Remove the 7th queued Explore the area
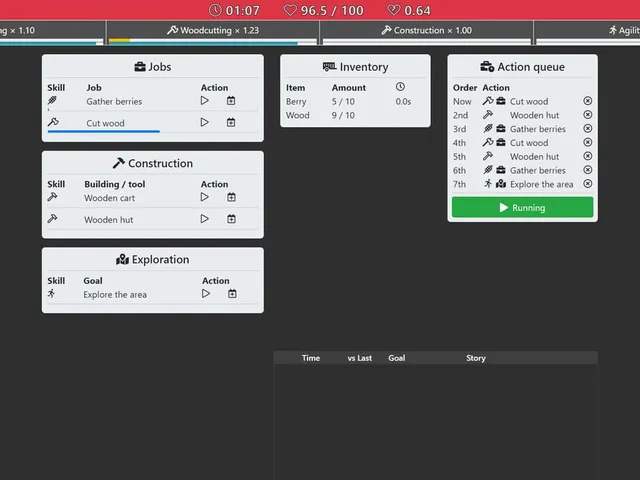The image size is (640, 480). click(588, 184)
